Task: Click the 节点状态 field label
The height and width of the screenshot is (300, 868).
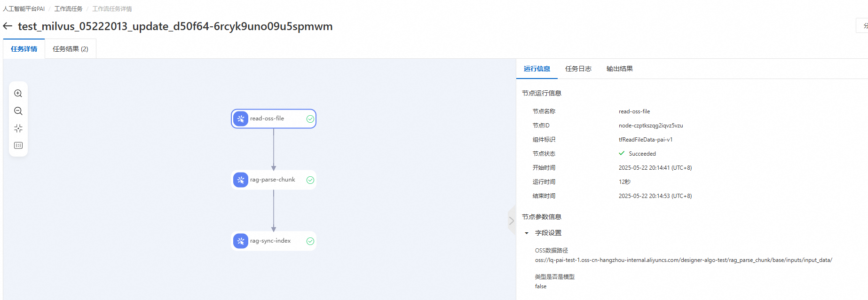Action: point(544,154)
